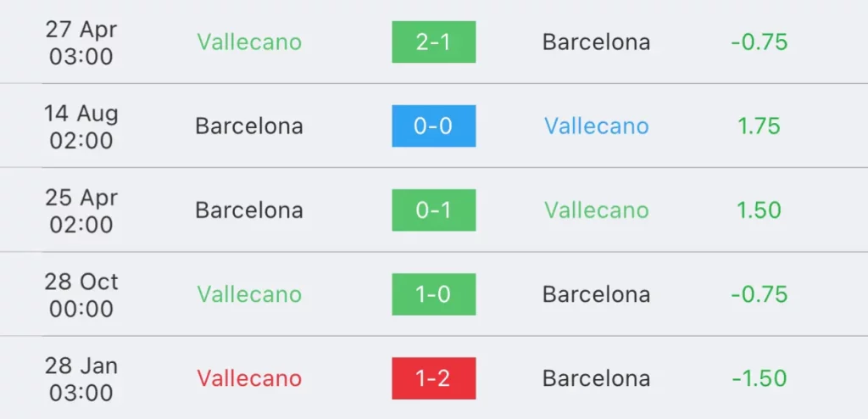
Task: Select Barcelona in the 27 Apr match
Action: click(596, 42)
